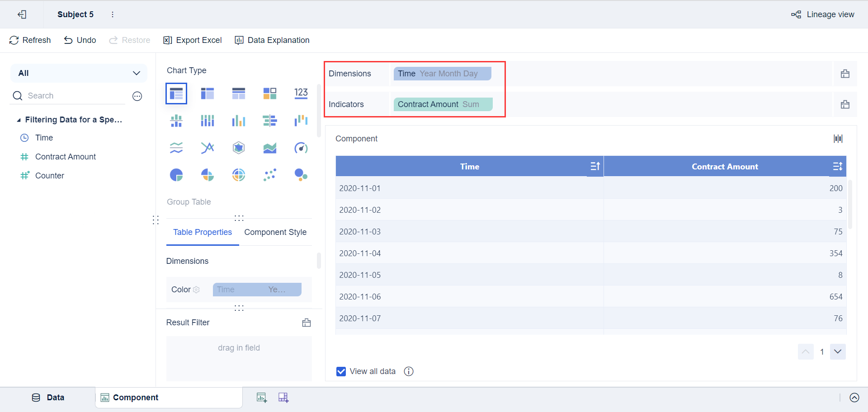Switch to the Component Style tab

pyautogui.click(x=275, y=232)
